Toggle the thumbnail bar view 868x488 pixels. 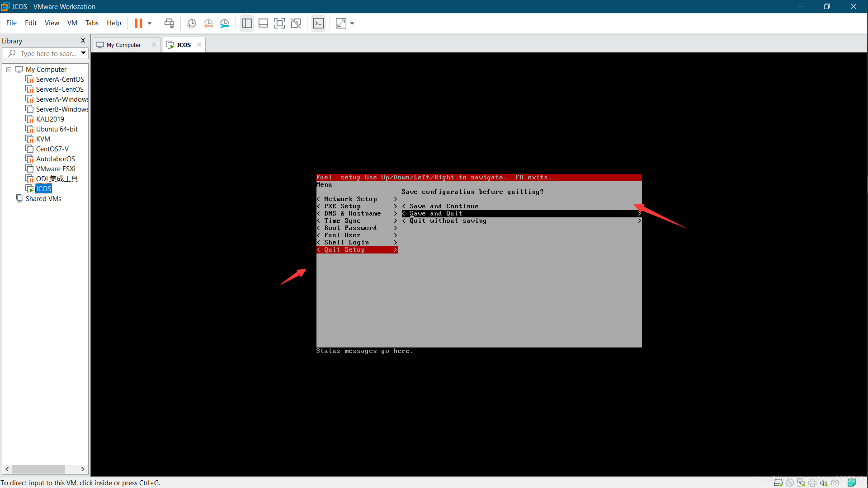[x=263, y=23]
